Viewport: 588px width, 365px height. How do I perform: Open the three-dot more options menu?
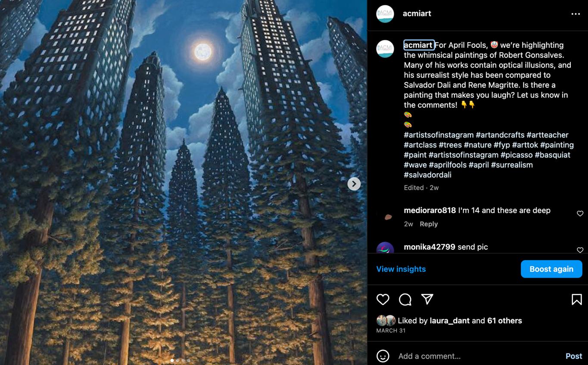[576, 14]
